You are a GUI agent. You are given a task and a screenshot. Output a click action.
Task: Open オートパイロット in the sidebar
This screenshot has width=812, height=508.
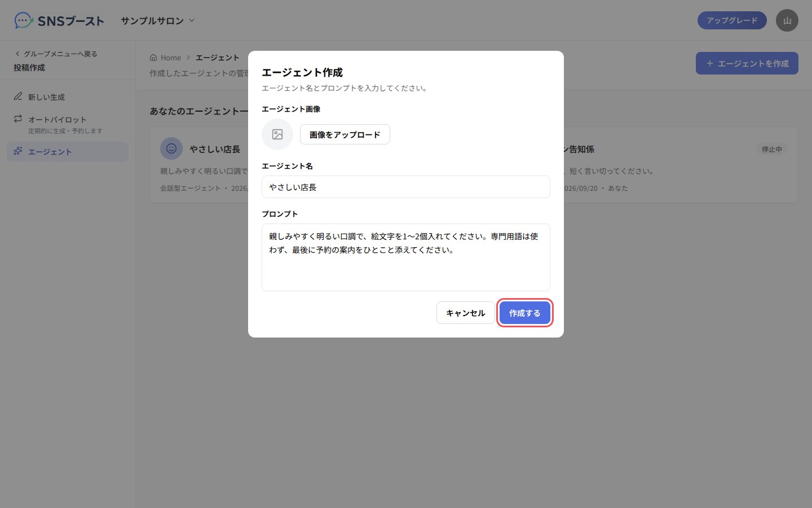click(68, 124)
